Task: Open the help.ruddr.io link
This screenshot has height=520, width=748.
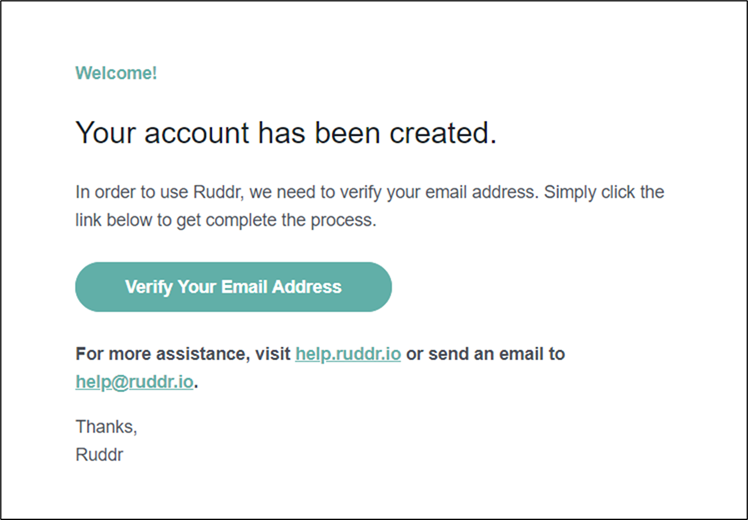Action: [x=348, y=354]
